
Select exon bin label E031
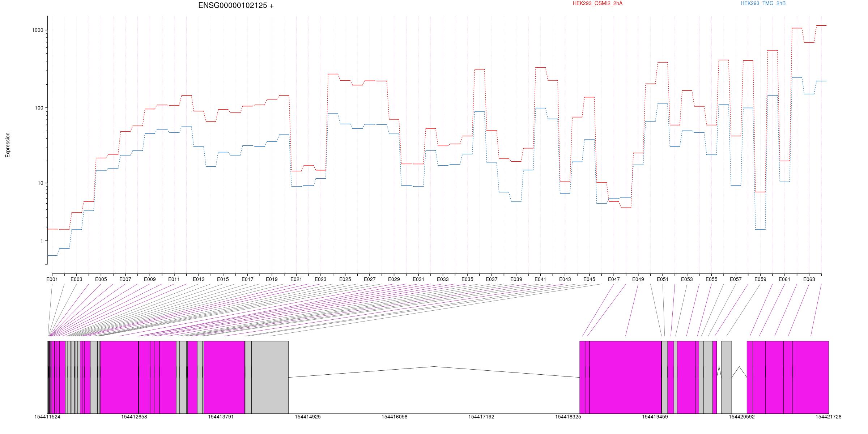click(x=418, y=279)
